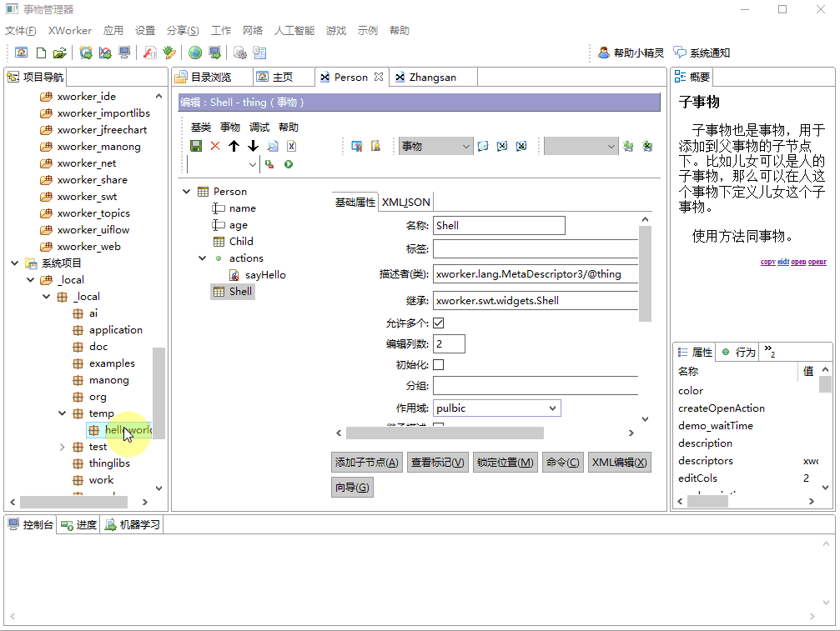Open the 作用域 pulbic dropdown
This screenshot has height=631, width=840.
(x=496, y=408)
